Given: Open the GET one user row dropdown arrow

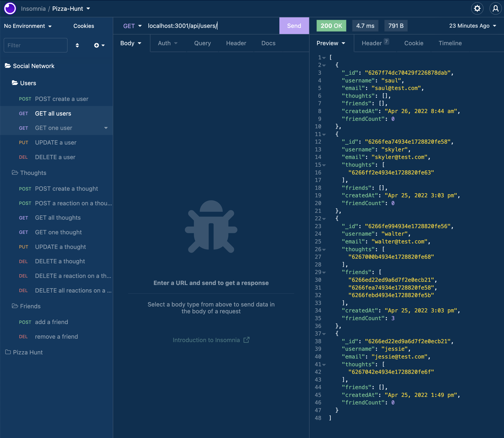Looking at the screenshot, I should coord(106,128).
